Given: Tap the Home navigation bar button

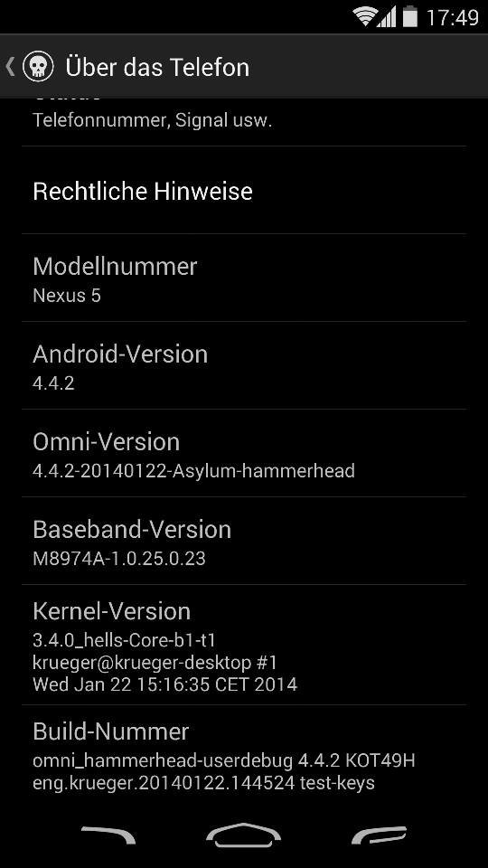Looking at the screenshot, I should click(x=243, y=835).
